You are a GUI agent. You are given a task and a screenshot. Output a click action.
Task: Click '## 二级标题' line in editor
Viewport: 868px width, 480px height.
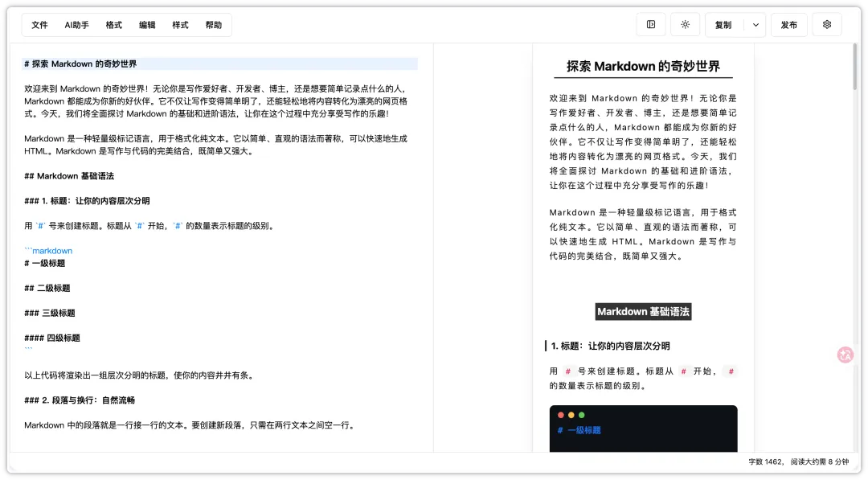47,289
